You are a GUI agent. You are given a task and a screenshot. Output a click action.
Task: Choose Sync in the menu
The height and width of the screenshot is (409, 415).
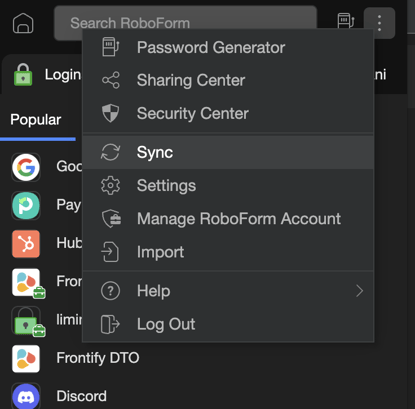coord(228,152)
